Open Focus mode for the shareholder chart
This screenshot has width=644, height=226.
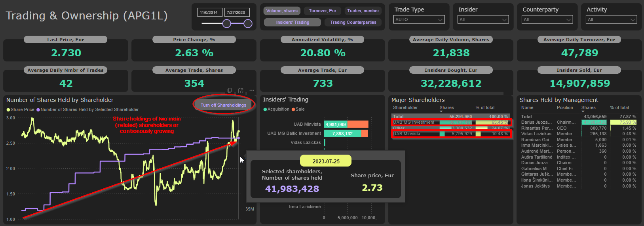pyautogui.click(x=241, y=91)
